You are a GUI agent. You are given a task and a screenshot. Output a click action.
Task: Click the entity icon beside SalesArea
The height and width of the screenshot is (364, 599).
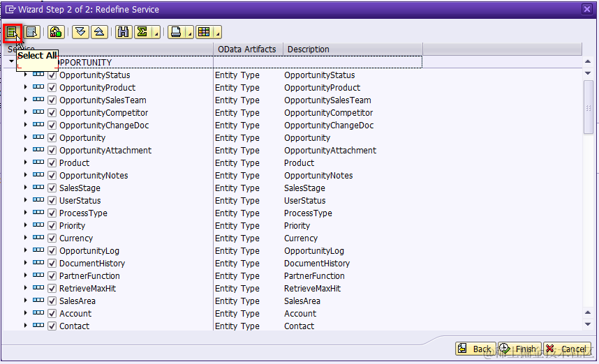coord(38,301)
